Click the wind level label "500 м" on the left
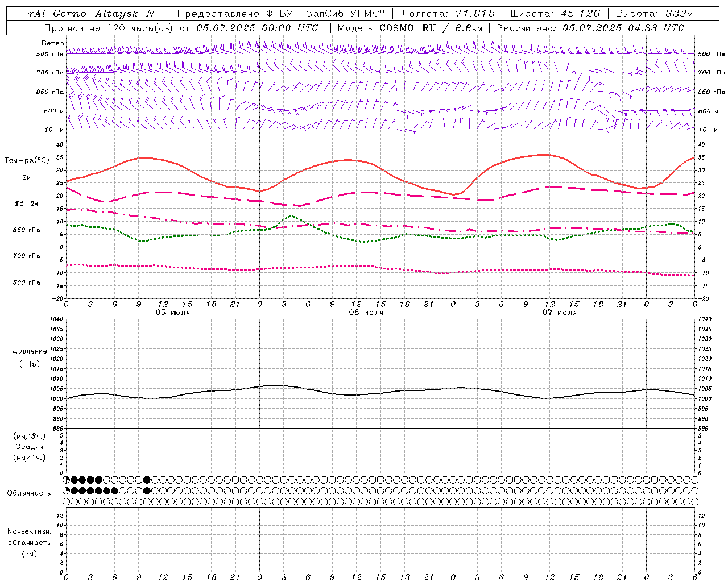This screenshot has width=728, height=582. 54,111
